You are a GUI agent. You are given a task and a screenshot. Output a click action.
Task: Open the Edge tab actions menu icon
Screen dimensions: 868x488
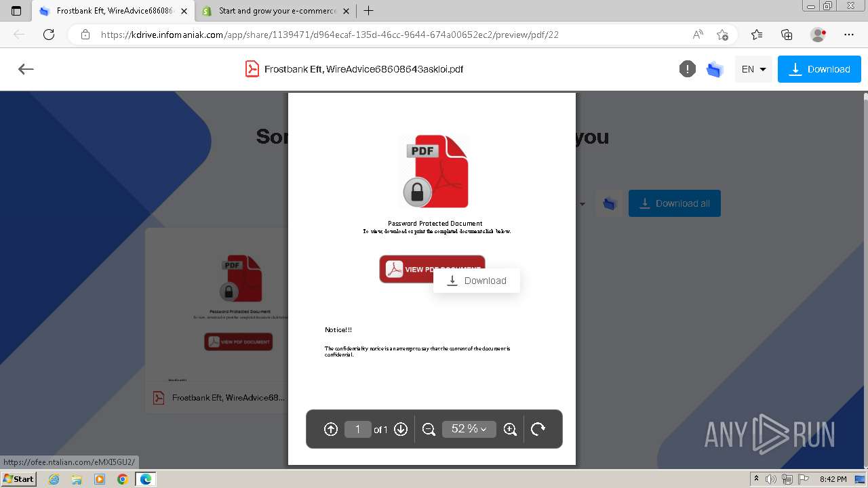(16, 11)
